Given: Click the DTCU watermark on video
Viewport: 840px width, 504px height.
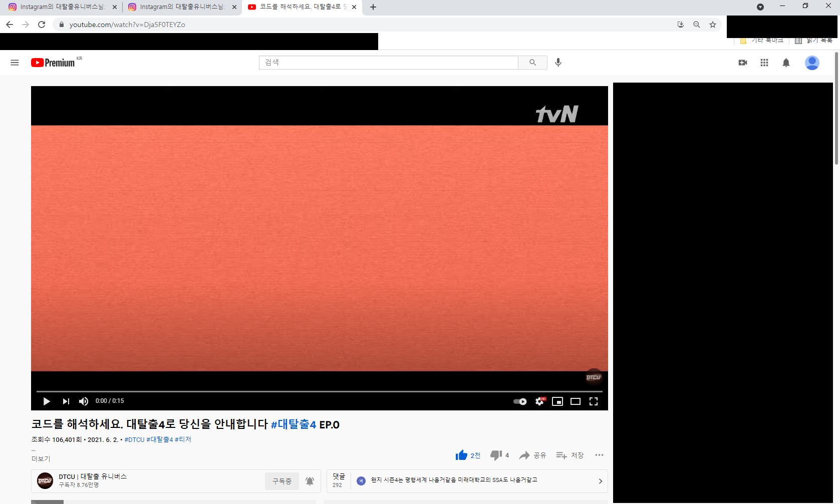Looking at the screenshot, I should (x=594, y=377).
